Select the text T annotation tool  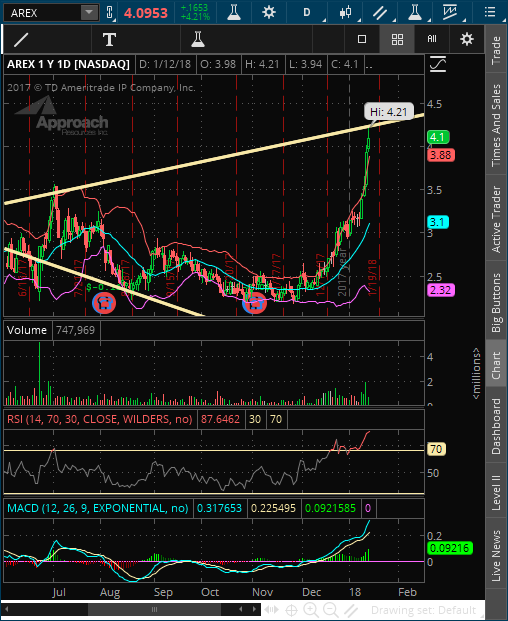pyautogui.click(x=109, y=39)
